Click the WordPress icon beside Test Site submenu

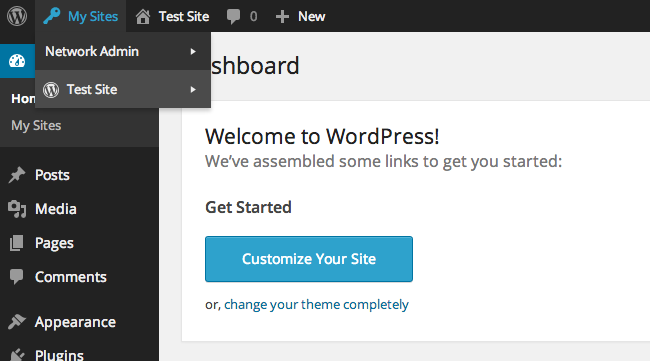point(51,90)
